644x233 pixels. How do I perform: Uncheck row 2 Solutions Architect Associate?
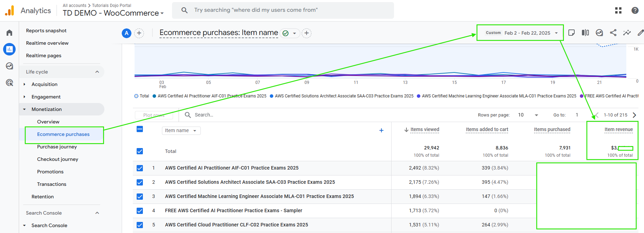click(x=140, y=182)
